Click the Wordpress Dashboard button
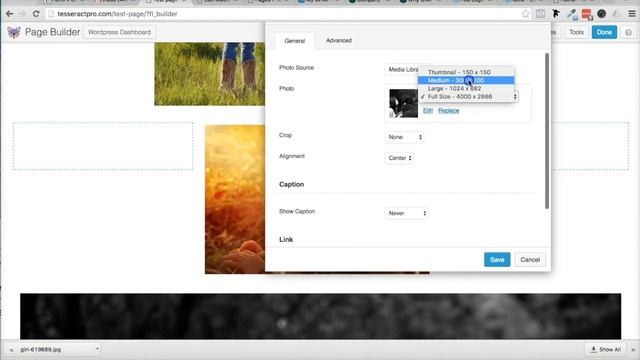The image size is (640, 360). [x=119, y=32]
